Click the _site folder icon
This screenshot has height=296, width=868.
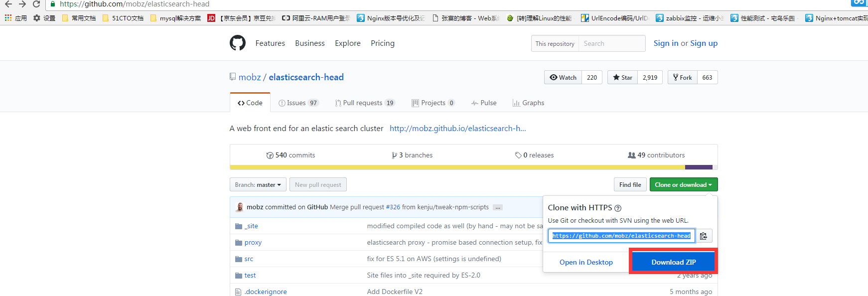tap(238, 226)
